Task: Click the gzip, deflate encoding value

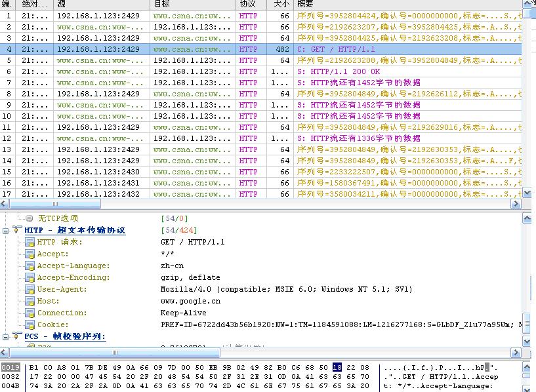Action: [x=190, y=277]
